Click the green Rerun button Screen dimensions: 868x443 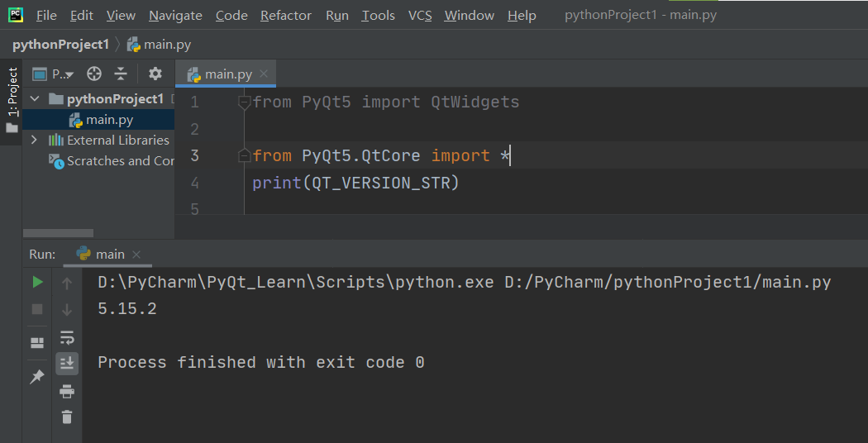(x=37, y=283)
